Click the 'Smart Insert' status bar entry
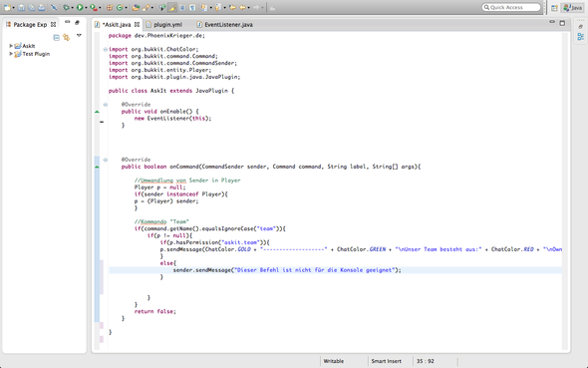 [x=387, y=361]
